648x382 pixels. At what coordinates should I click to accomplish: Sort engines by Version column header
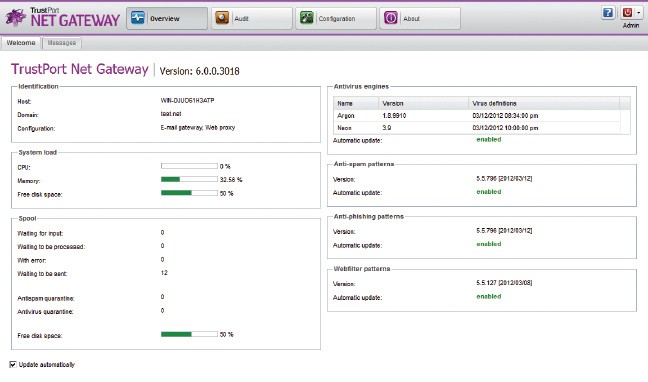tap(423, 103)
